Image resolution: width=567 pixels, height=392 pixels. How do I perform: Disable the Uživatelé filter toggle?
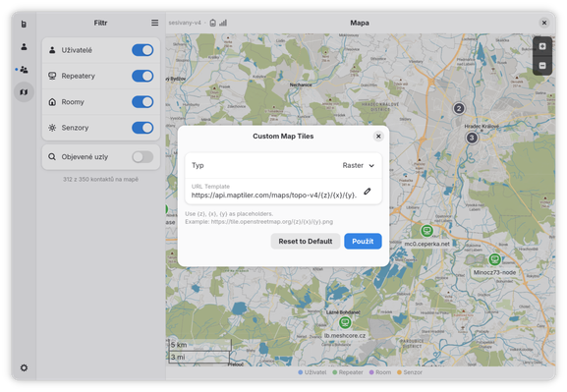[142, 50]
